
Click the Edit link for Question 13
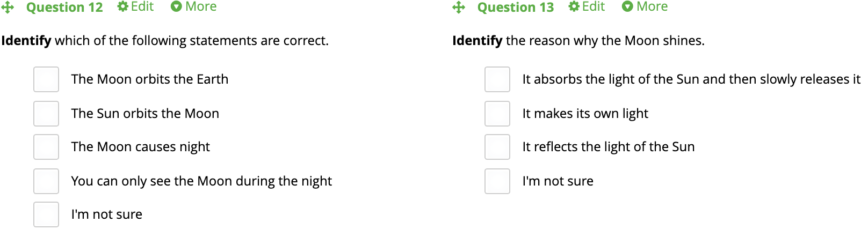tap(594, 6)
